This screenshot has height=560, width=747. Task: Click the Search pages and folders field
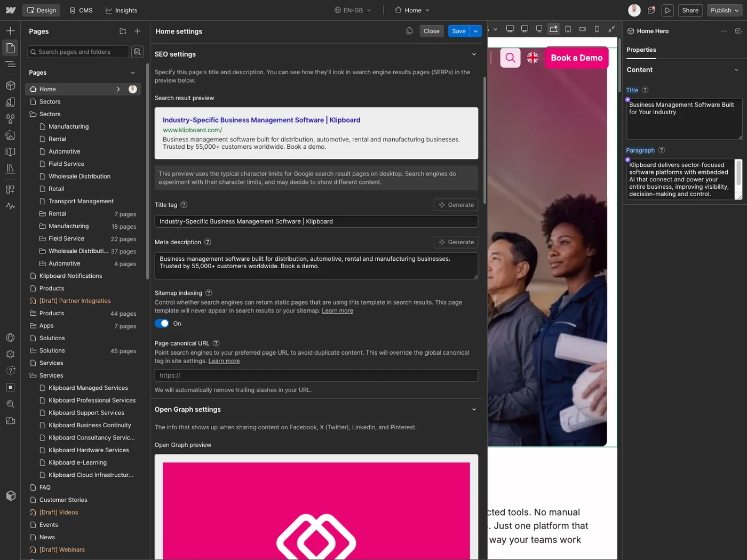(78, 52)
